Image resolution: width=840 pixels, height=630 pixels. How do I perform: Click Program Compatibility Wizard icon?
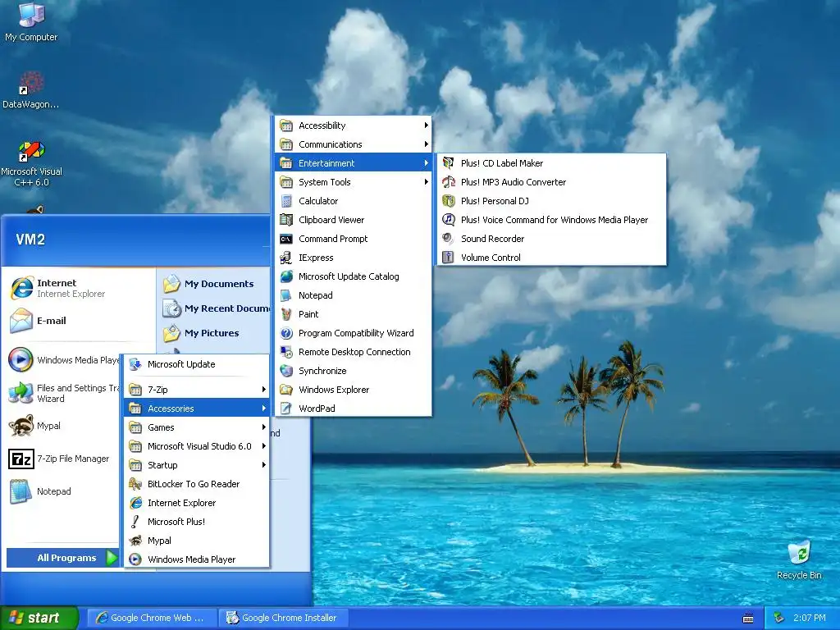(x=286, y=333)
